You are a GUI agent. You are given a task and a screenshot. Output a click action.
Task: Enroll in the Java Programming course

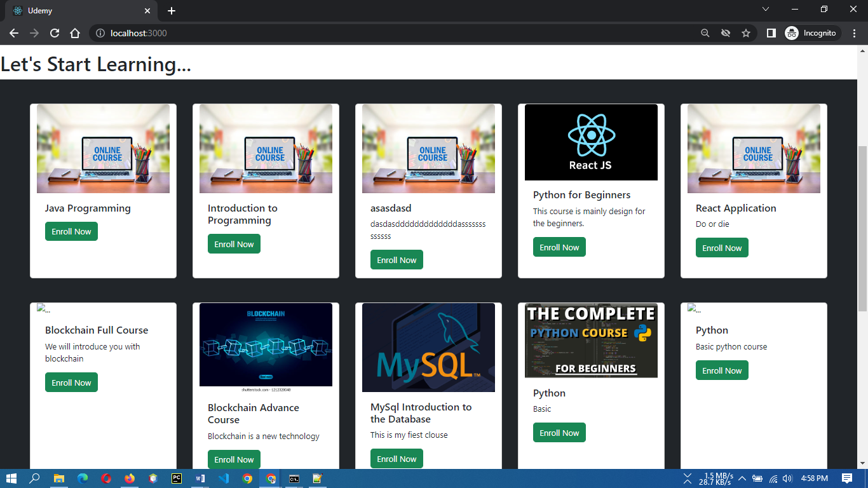(x=71, y=231)
